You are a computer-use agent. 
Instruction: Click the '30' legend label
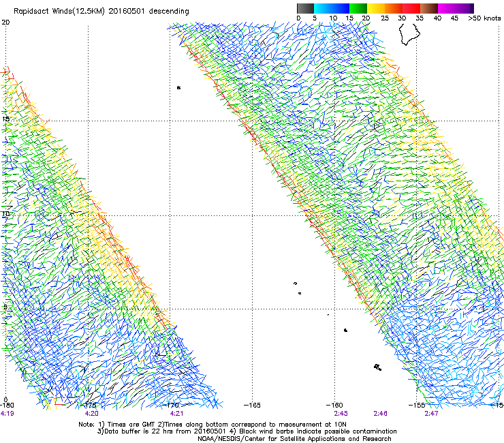click(x=402, y=18)
